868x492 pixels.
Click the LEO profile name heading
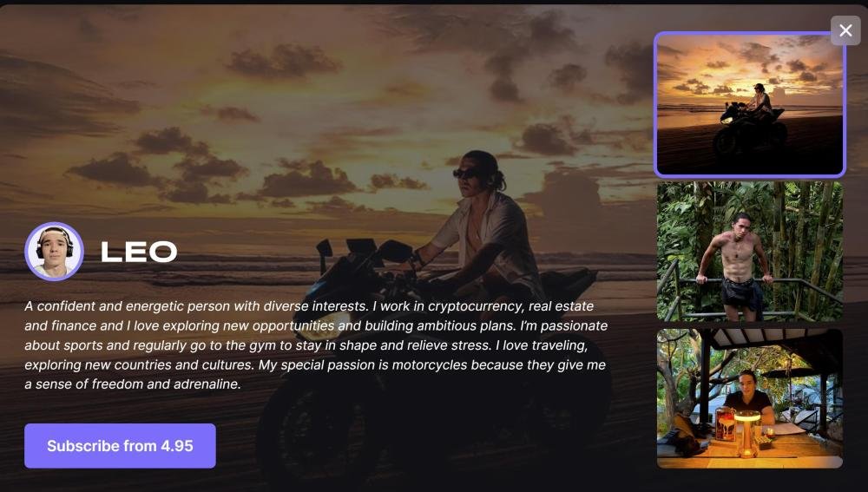[139, 252]
